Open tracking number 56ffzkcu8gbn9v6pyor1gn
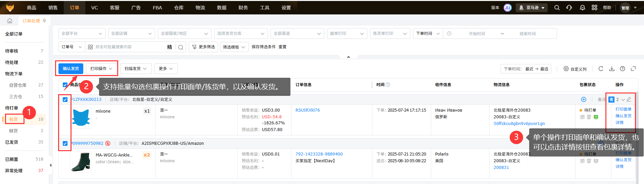 pos(519,124)
